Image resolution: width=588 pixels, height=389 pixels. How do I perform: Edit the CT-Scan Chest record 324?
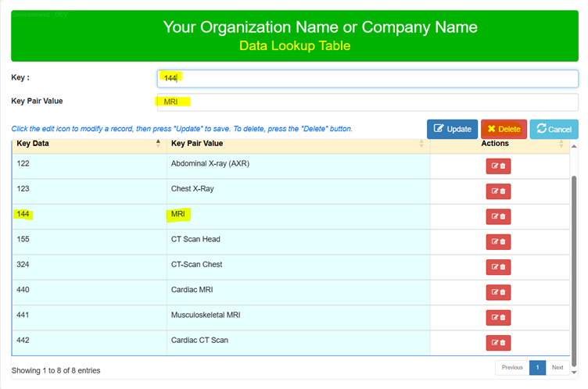pyautogui.click(x=498, y=267)
